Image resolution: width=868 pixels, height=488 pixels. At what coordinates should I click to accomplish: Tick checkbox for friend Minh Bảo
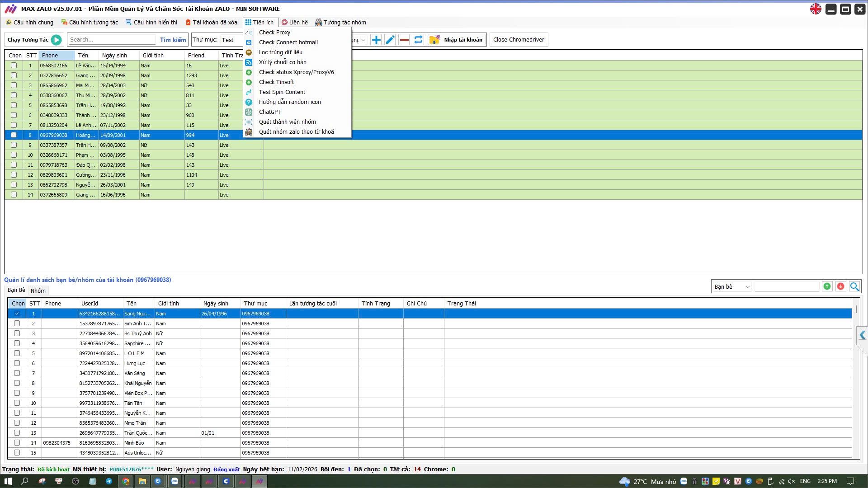coord(17,443)
